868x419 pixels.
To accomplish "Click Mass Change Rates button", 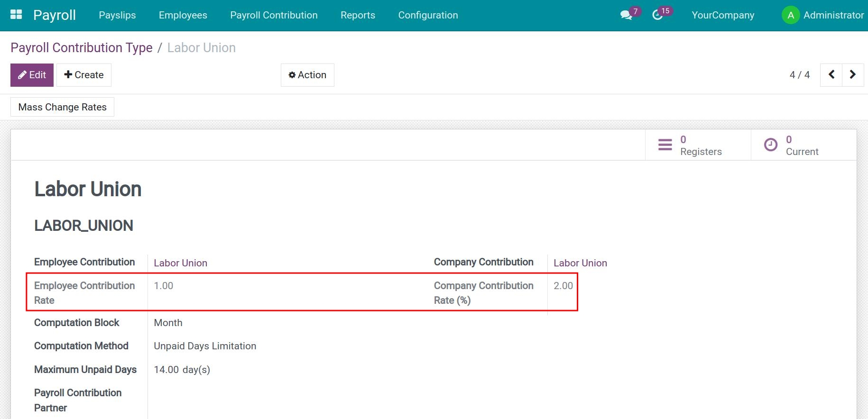I will (x=62, y=107).
